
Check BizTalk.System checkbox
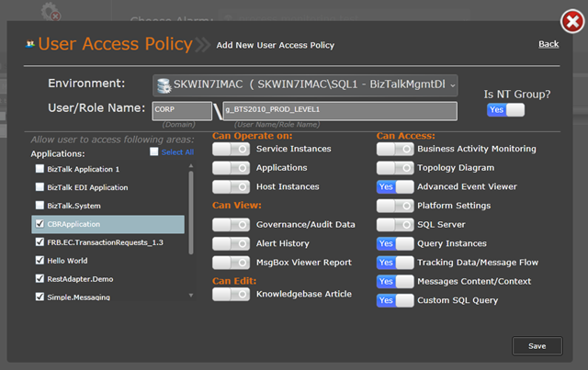40,205
